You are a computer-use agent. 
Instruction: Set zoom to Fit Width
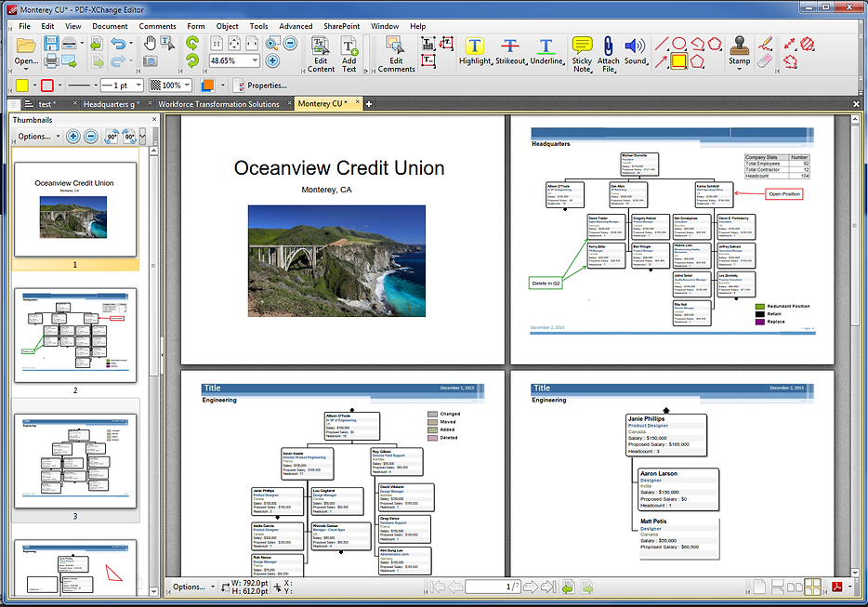pyautogui.click(x=251, y=43)
